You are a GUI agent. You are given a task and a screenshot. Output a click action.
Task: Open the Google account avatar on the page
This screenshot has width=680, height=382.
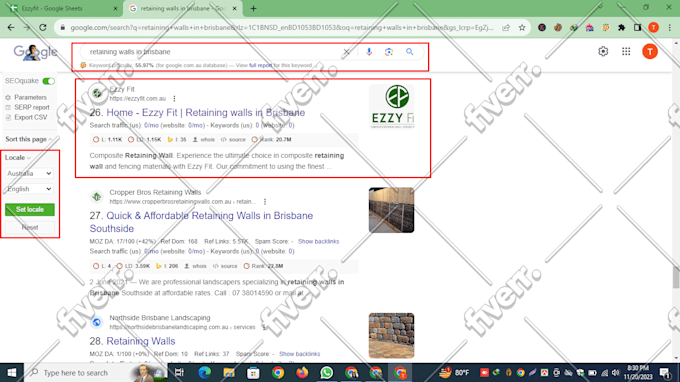[x=650, y=52]
